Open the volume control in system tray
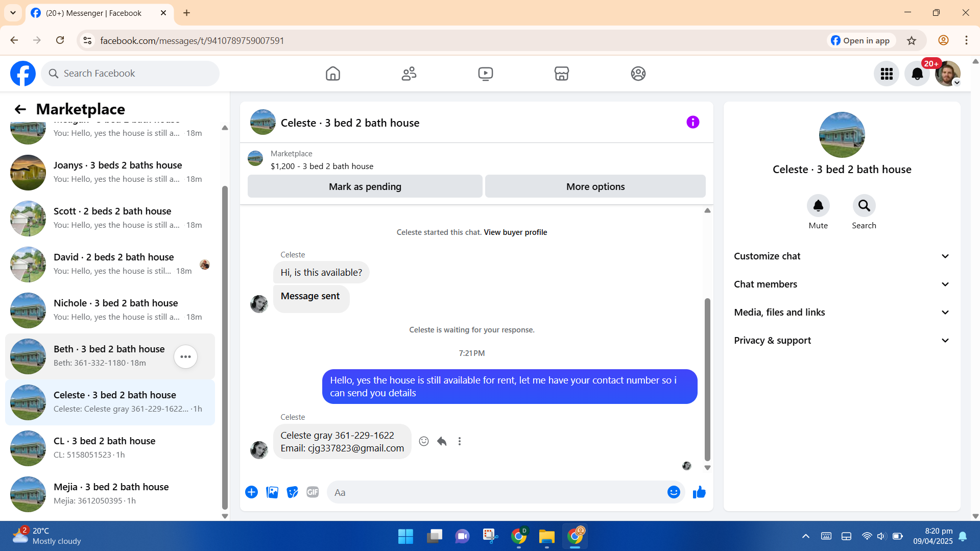The image size is (980, 551). click(881, 536)
